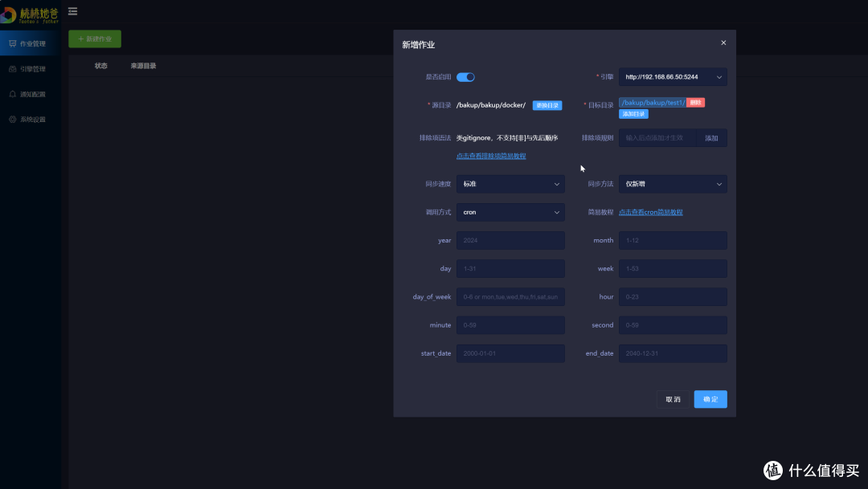Click the start_date input field

[x=510, y=353]
